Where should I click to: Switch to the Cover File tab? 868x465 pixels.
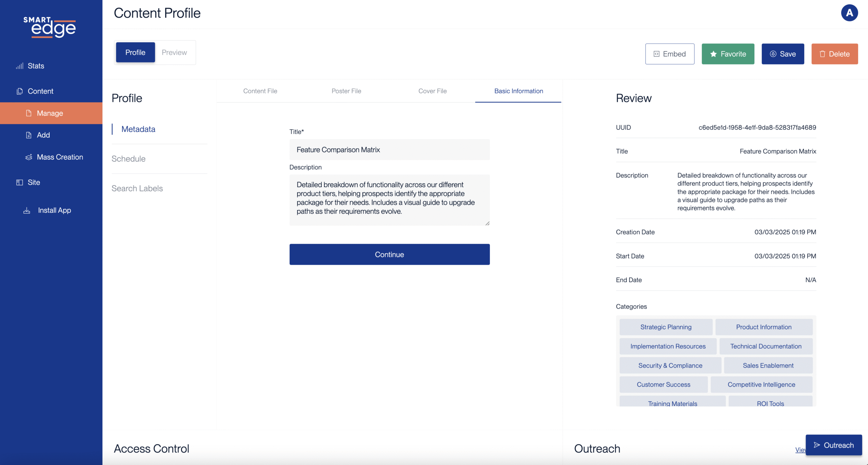click(432, 91)
